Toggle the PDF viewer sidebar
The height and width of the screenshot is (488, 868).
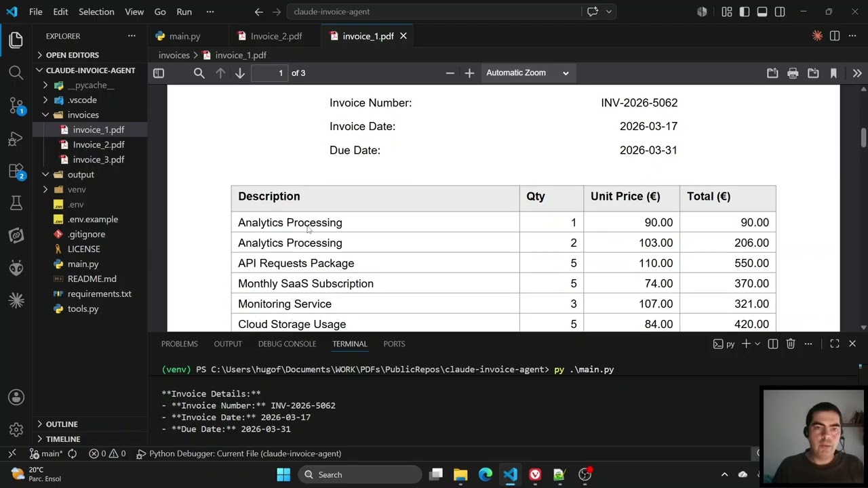(x=159, y=73)
